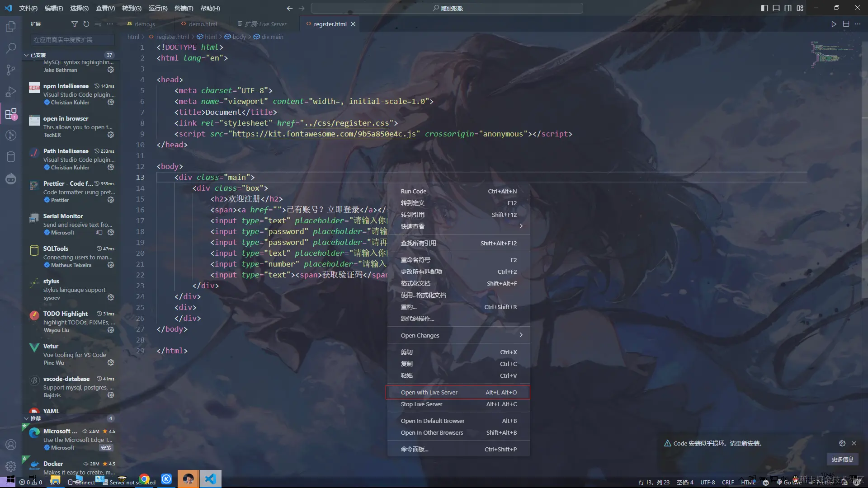This screenshot has width=868, height=488.
Task: Toggle the primary side bar layout
Action: coord(764,8)
